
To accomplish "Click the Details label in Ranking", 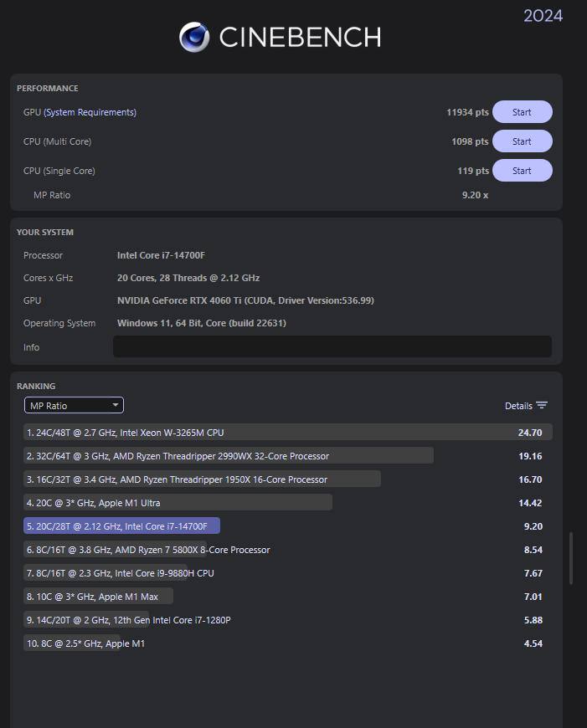I will point(519,405).
